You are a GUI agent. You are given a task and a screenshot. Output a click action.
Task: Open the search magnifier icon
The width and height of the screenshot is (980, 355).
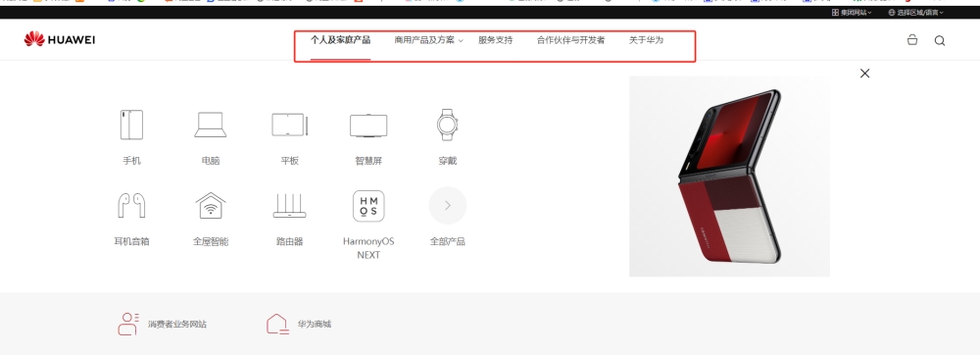tap(940, 40)
